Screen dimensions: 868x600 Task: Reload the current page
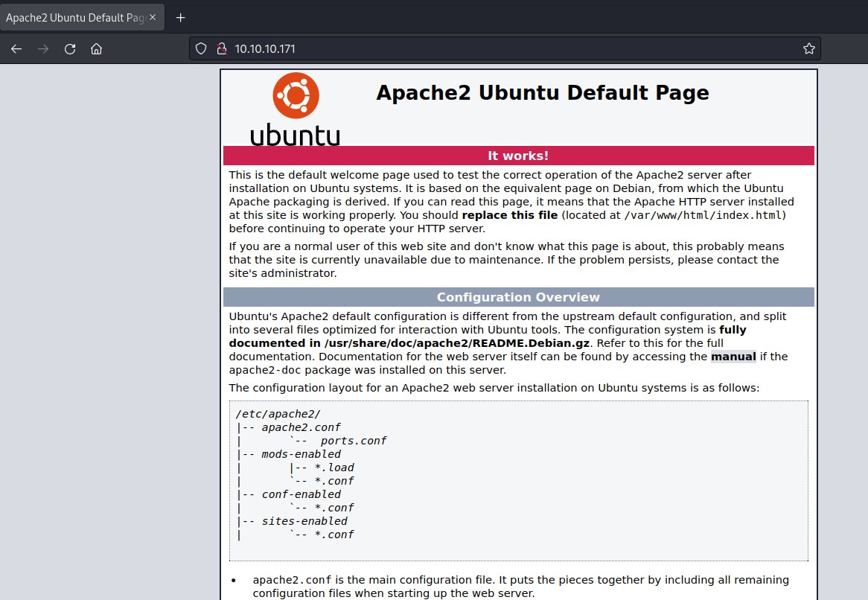pyautogui.click(x=70, y=49)
